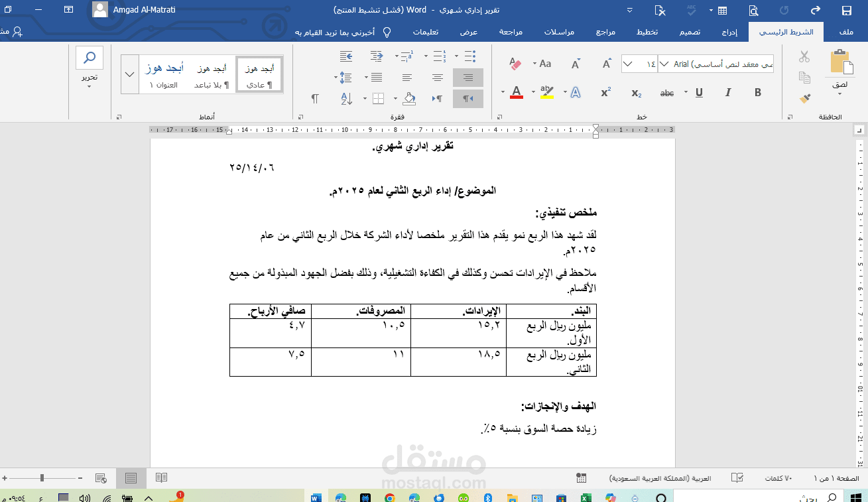Click the Increase Indent icon

345,56
